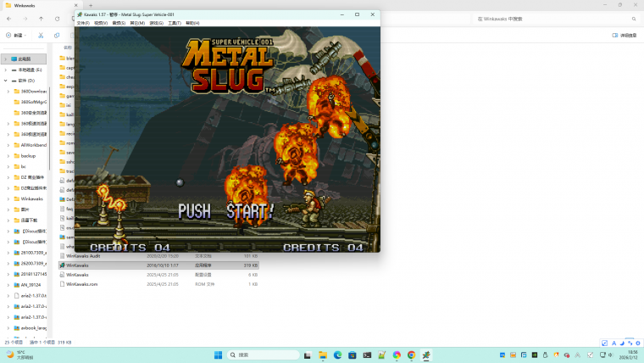This screenshot has height=363, width=644.
Task: Expand the backup folder node
Action: click(x=8, y=156)
